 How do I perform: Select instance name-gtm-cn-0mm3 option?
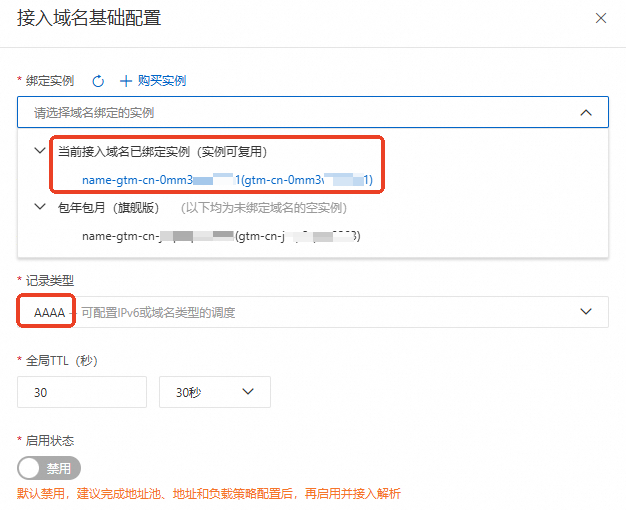[227, 180]
